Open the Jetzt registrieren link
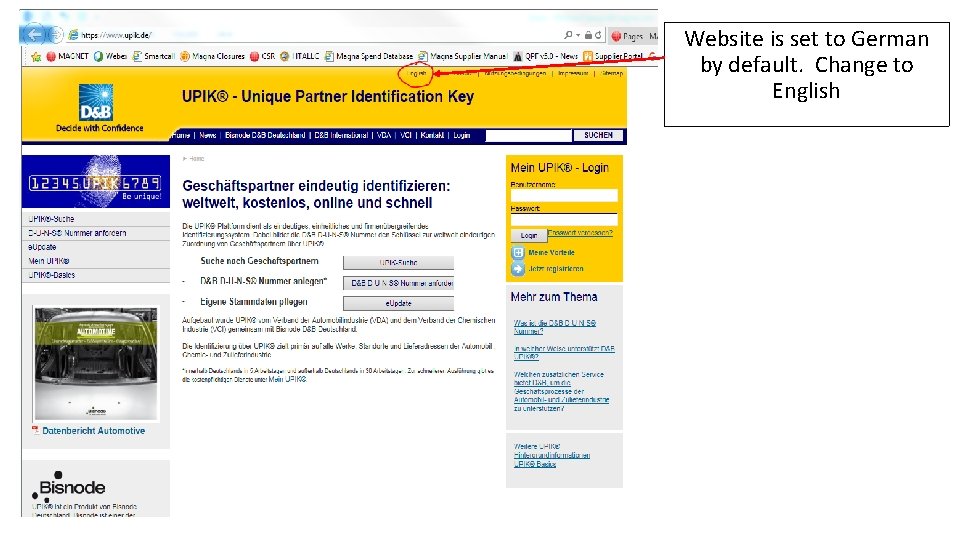 (x=555, y=269)
